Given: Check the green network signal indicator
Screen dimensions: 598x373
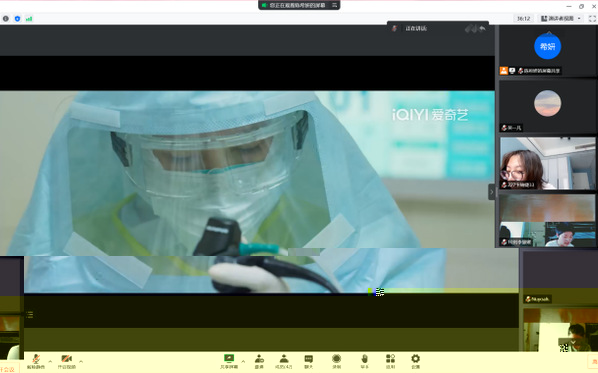Looking at the screenshot, I should point(29,18).
